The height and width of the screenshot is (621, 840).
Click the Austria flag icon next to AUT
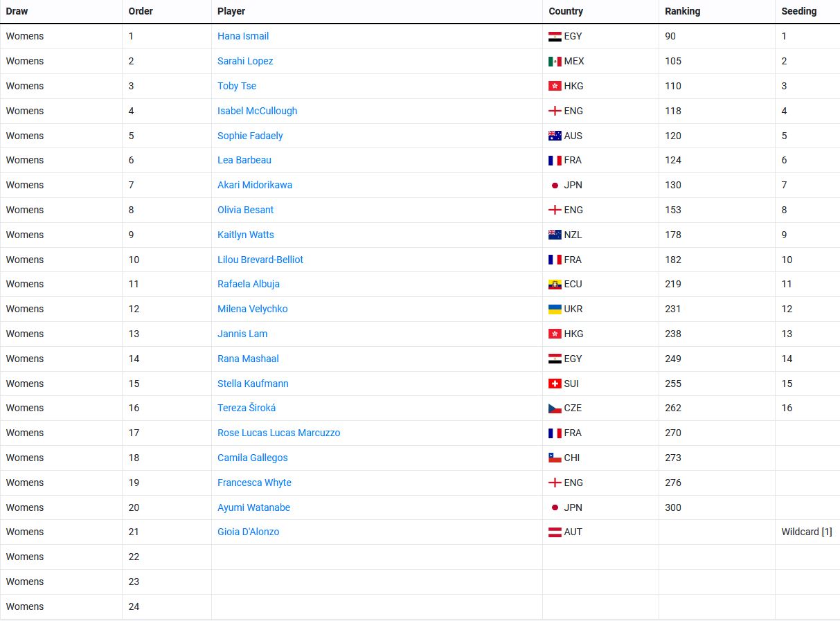coord(555,532)
